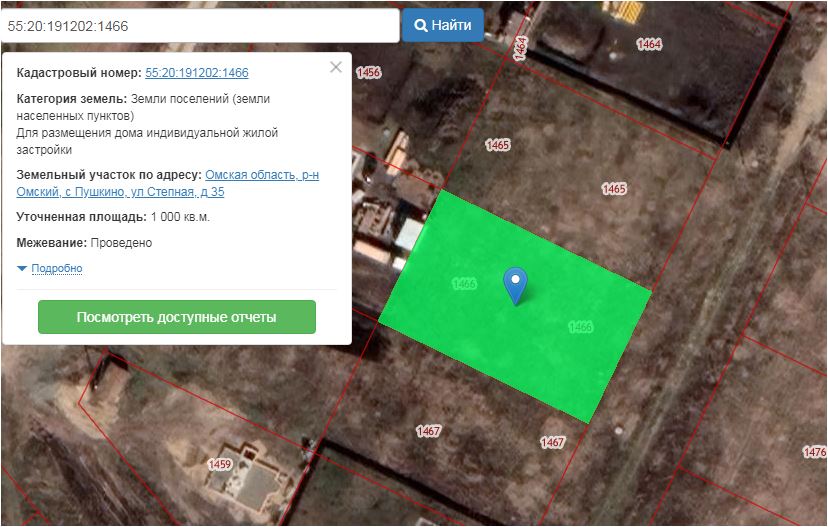Click the Найти search button
Screen dimensions: 828x527
[443, 25]
